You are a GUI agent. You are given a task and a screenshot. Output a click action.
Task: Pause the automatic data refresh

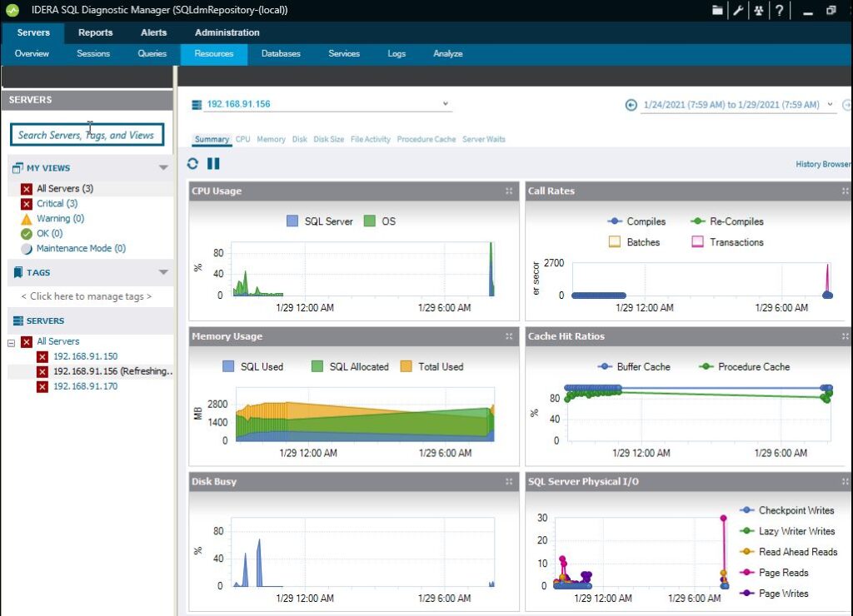click(213, 164)
